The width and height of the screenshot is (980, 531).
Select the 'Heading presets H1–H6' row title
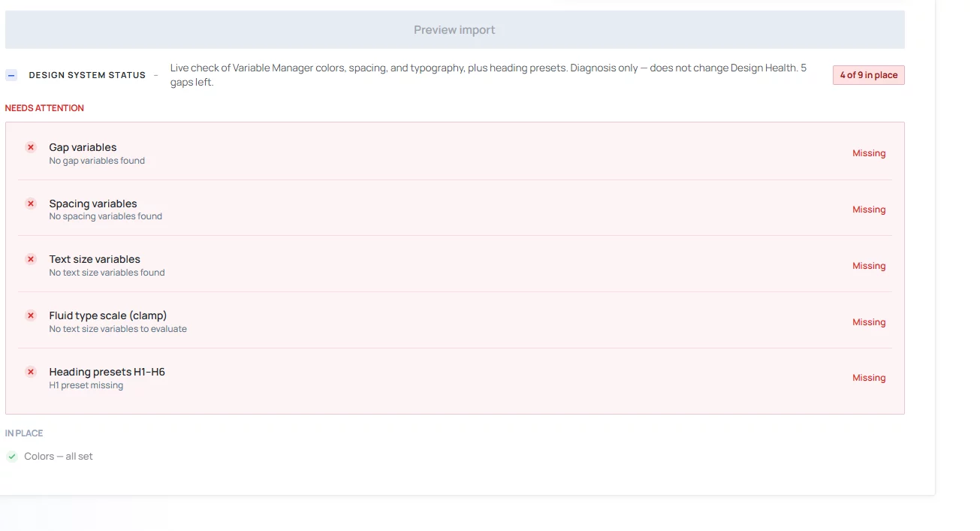pyautogui.click(x=107, y=372)
